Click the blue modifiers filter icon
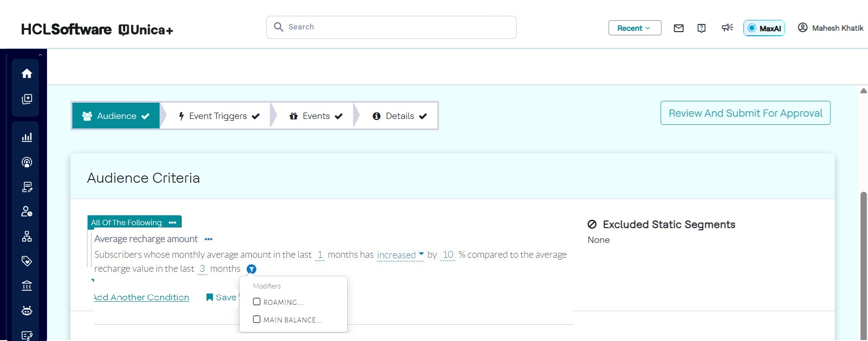This screenshot has width=868, height=341. pyautogui.click(x=251, y=269)
